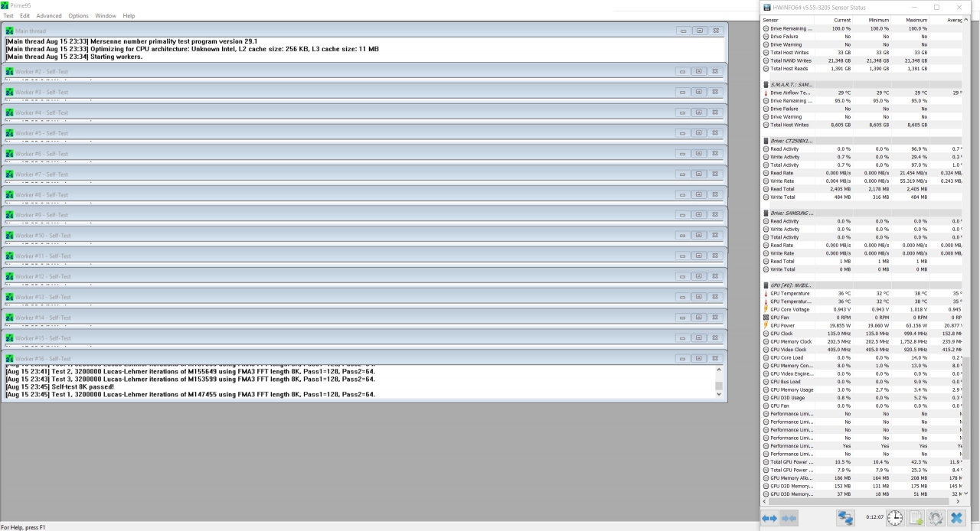Click the Prime95 icon on Worker #5
Image resolution: width=980 pixels, height=531 pixels.
10,133
